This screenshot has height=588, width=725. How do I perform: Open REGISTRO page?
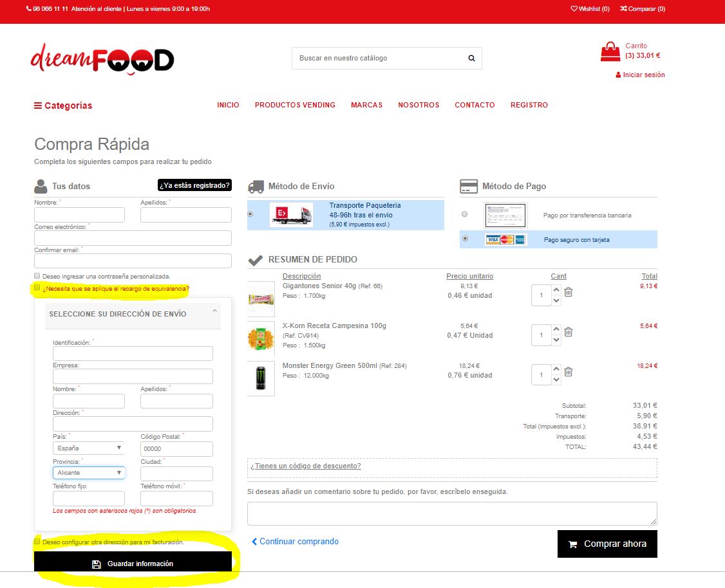tap(529, 105)
